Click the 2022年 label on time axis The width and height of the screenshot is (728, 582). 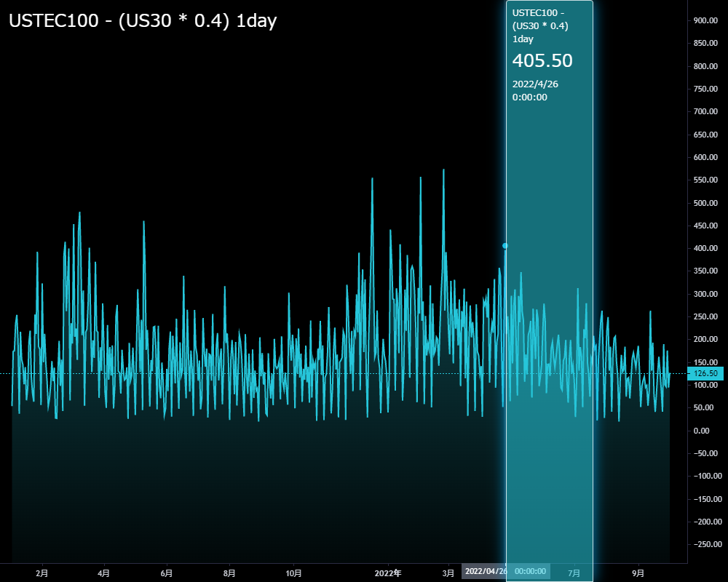click(388, 573)
